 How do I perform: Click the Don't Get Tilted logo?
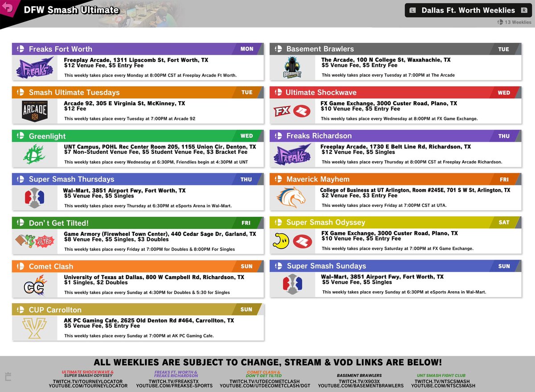[35, 241]
